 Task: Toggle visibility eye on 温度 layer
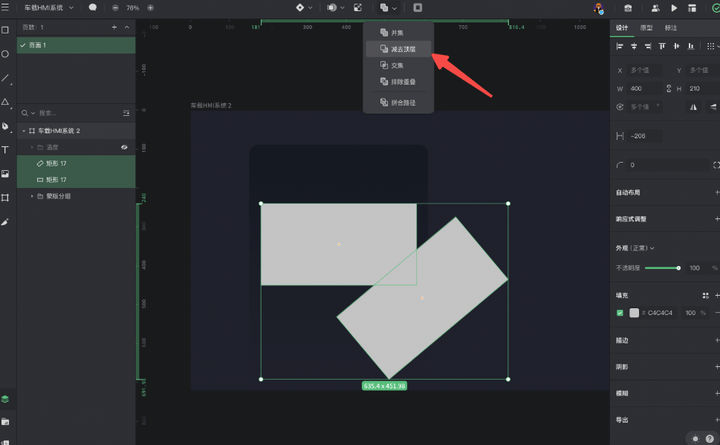tap(125, 147)
